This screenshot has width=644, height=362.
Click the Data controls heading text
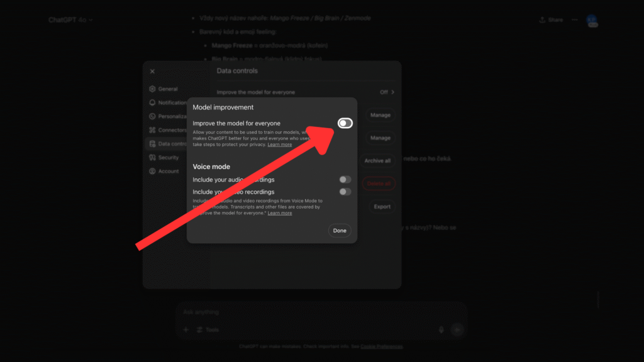point(237,71)
